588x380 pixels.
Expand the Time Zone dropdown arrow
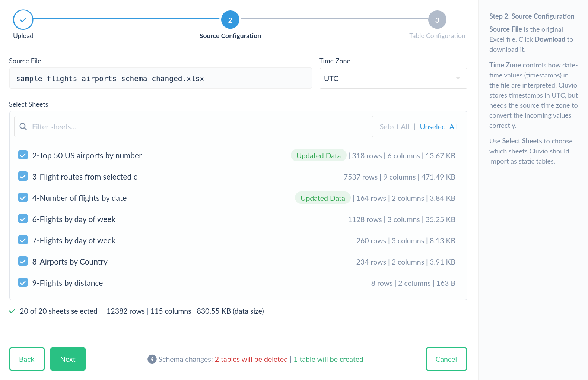pyautogui.click(x=458, y=79)
